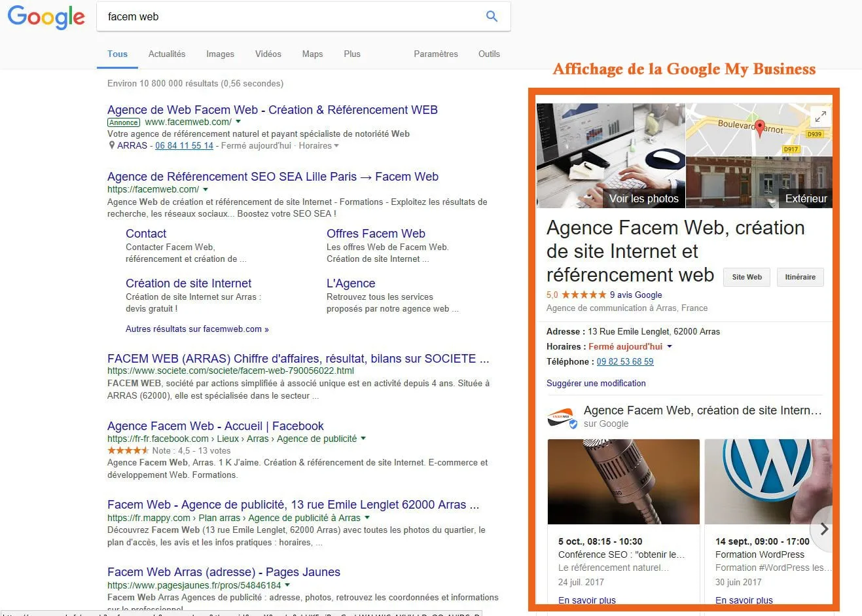Screen dimensions: 862x616
Task: Open the Création de site Internet sitelink
Action: (x=189, y=283)
